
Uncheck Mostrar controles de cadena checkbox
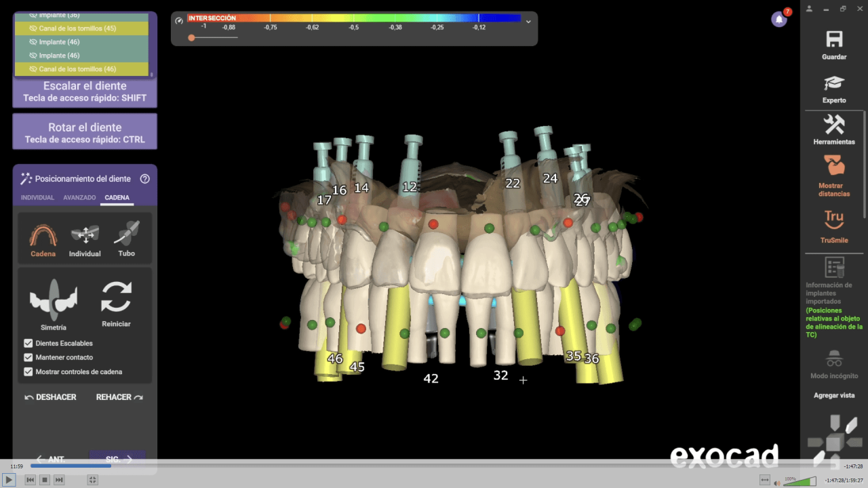coord(28,371)
